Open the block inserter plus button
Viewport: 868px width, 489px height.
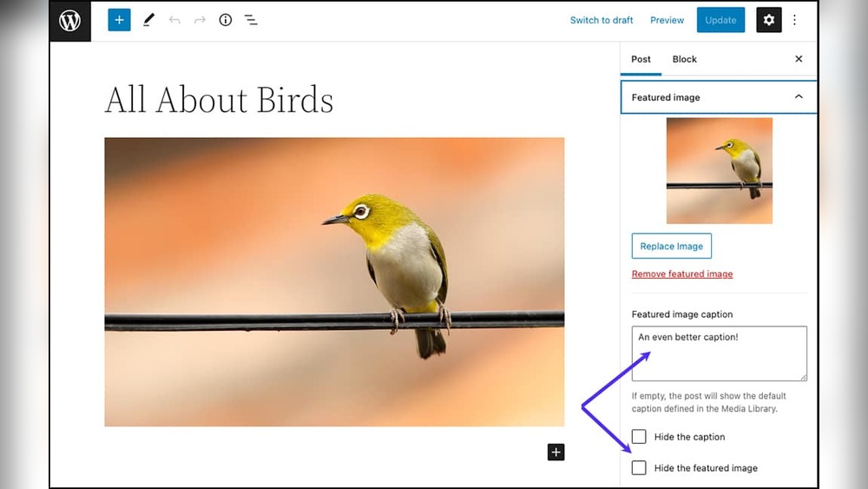119,20
